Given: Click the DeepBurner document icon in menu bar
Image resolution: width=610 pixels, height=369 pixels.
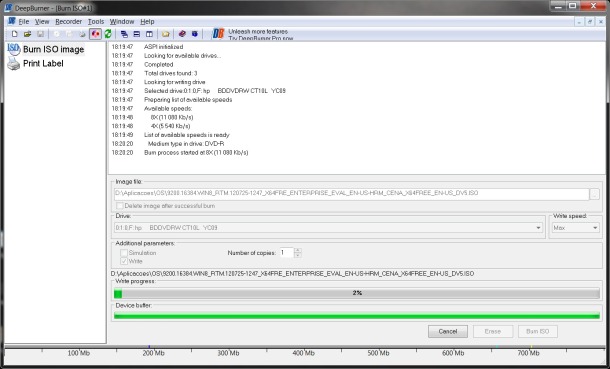Looking at the screenshot, I should pyautogui.click(x=12, y=21).
